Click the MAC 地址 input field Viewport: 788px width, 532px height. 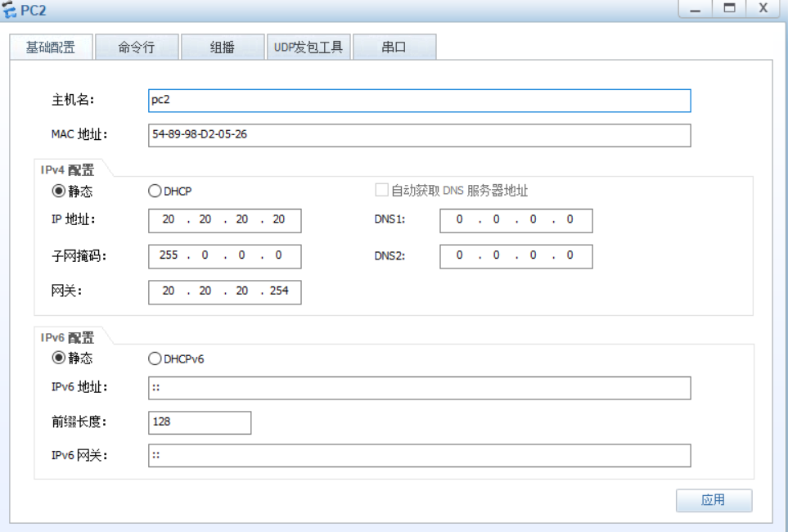pyautogui.click(x=420, y=135)
